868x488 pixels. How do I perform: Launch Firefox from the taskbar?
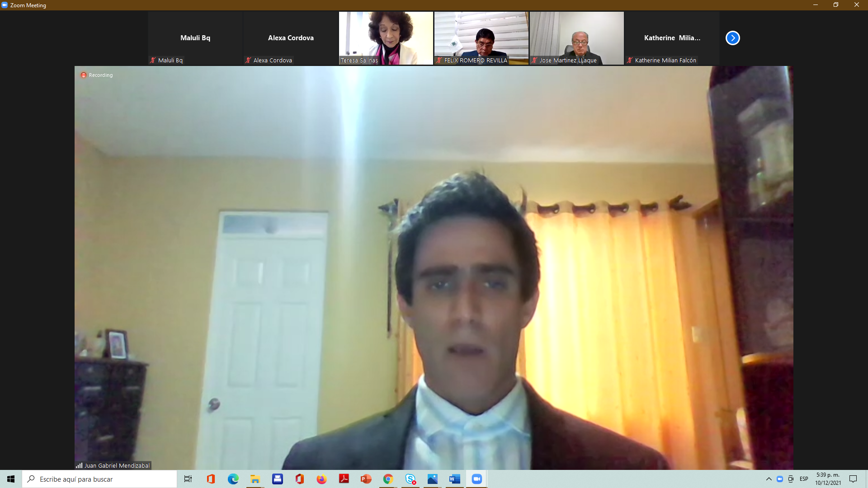point(321,479)
